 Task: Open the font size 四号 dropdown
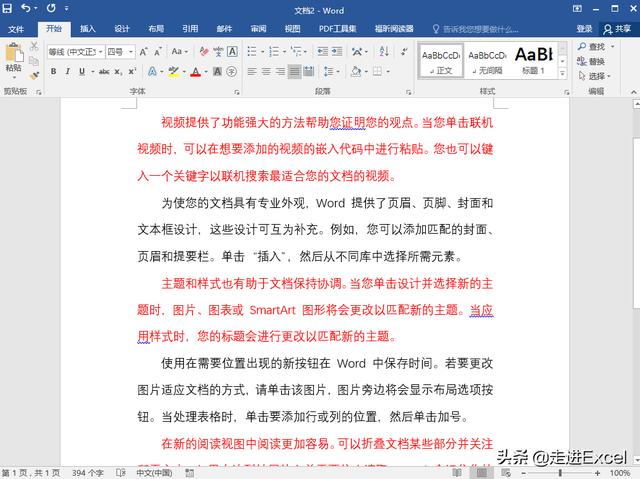pos(131,52)
